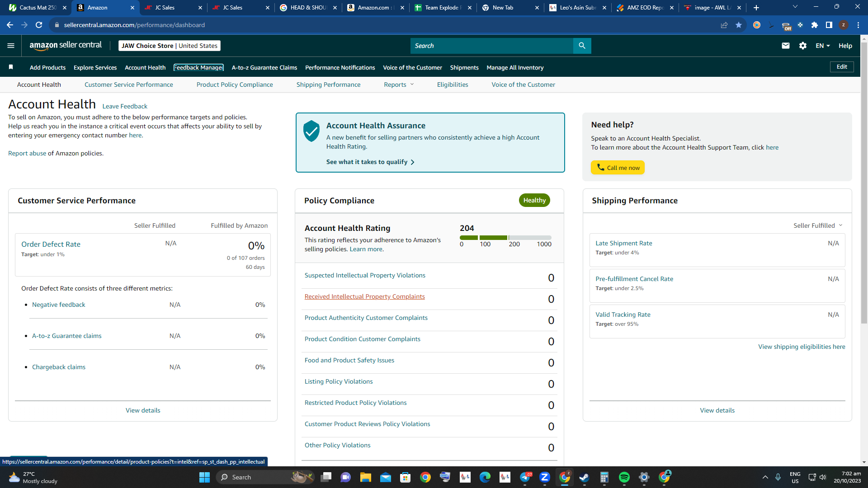Open the Order Defect Rate link
Screen dimensions: 868x488
(51, 244)
